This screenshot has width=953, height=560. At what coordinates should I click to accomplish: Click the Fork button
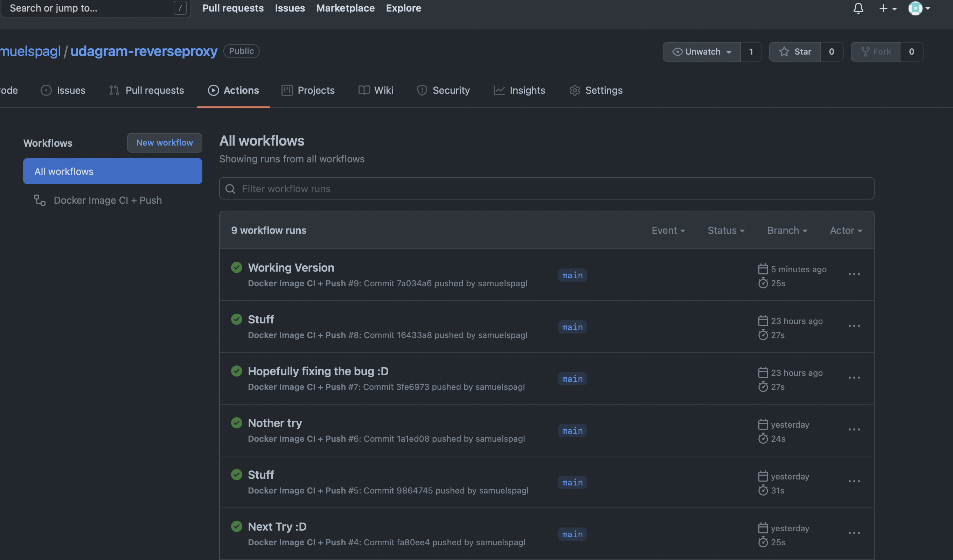pos(876,52)
